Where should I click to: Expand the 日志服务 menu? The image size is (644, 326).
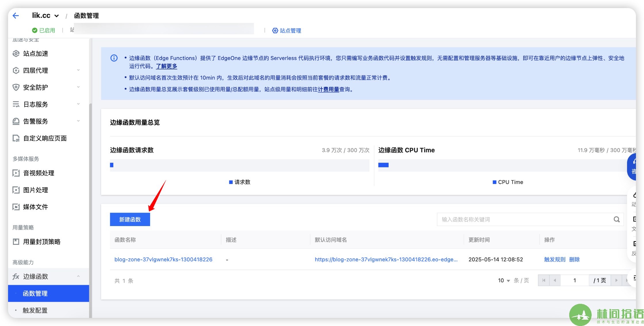tap(78, 104)
